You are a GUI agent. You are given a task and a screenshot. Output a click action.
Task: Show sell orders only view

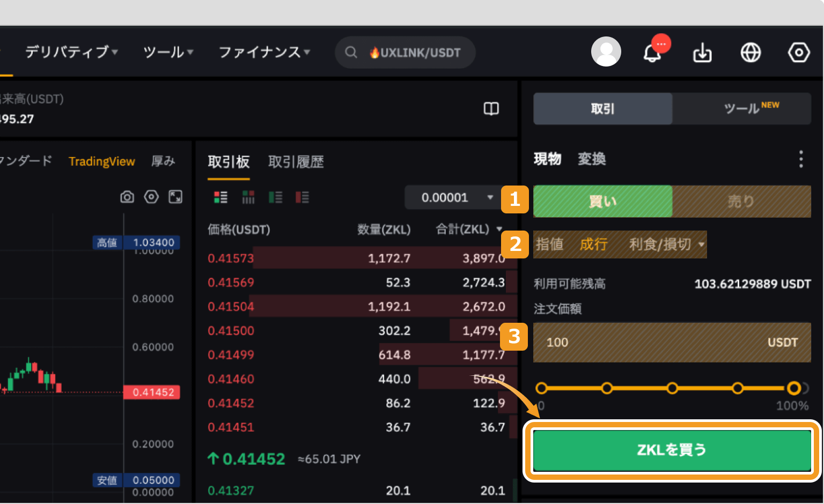[x=303, y=197]
